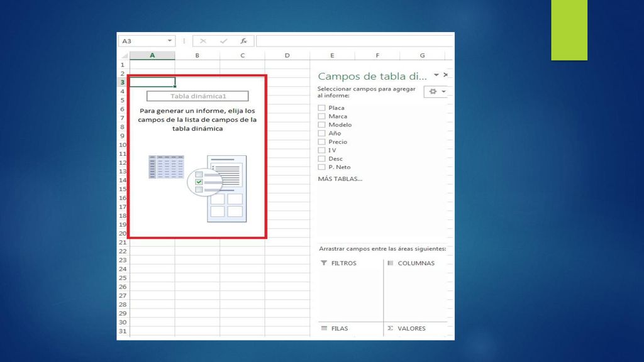The height and width of the screenshot is (362, 644).
Task: Check the Marca field checkbox
Action: click(x=321, y=116)
